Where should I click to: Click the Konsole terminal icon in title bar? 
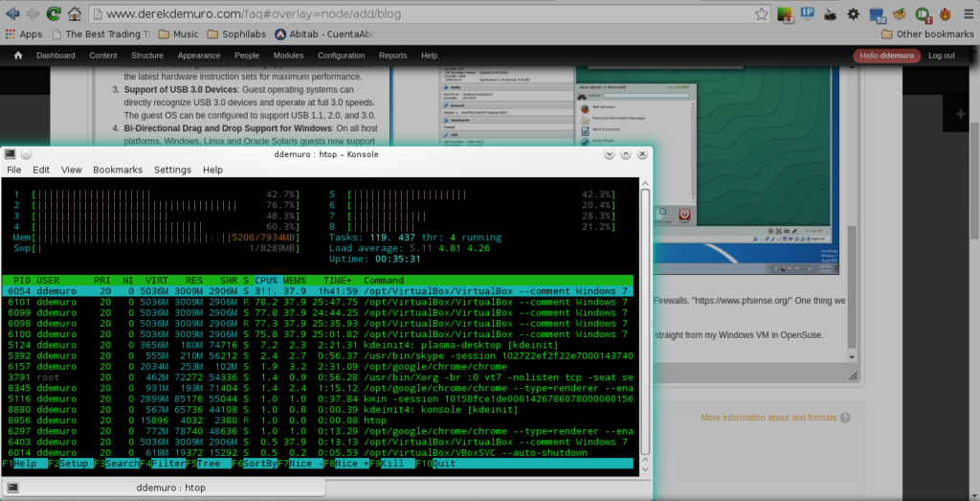coord(10,154)
